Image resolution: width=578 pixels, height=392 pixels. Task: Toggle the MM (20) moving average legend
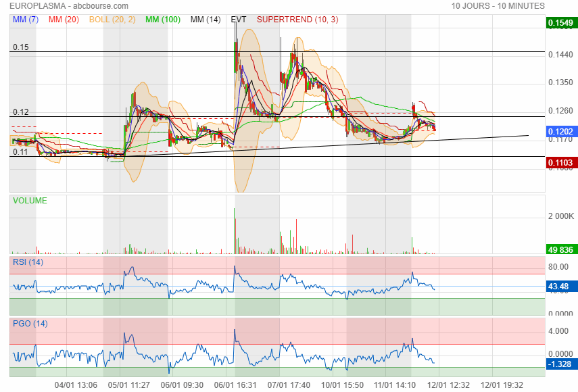pos(65,20)
